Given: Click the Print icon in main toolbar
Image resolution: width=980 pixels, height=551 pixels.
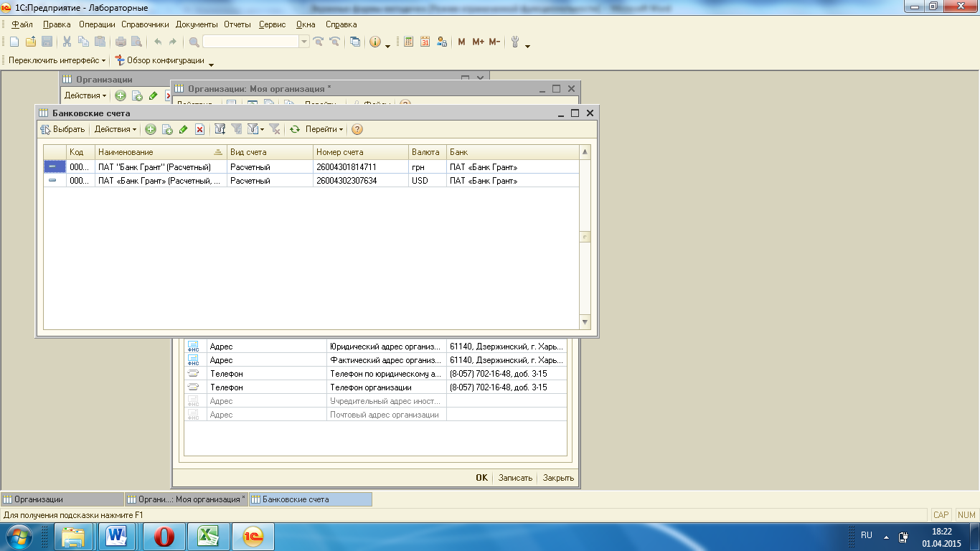Looking at the screenshot, I should click(121, 42).
